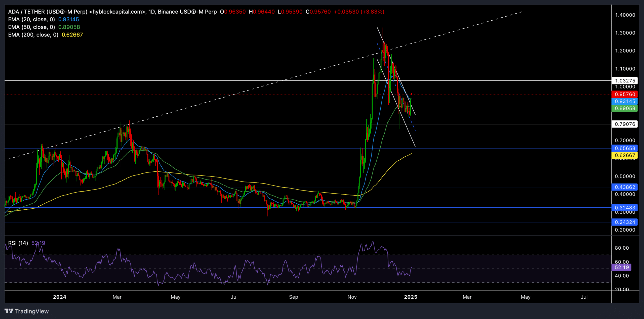Click the EMA 50 indicator legend
Image resolution: width=644 pixels, height=319 pixels.
tap(31, 27)
